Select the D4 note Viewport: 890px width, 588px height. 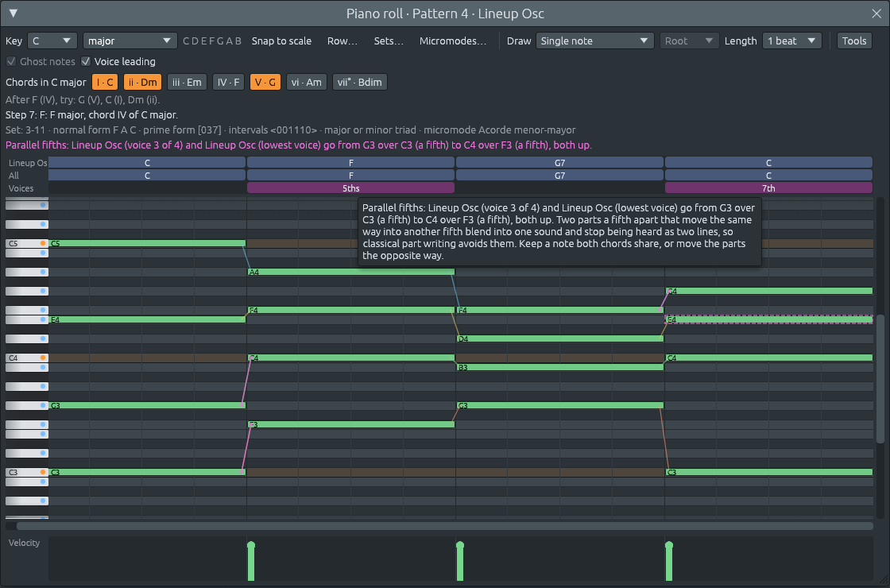point(559,338)
